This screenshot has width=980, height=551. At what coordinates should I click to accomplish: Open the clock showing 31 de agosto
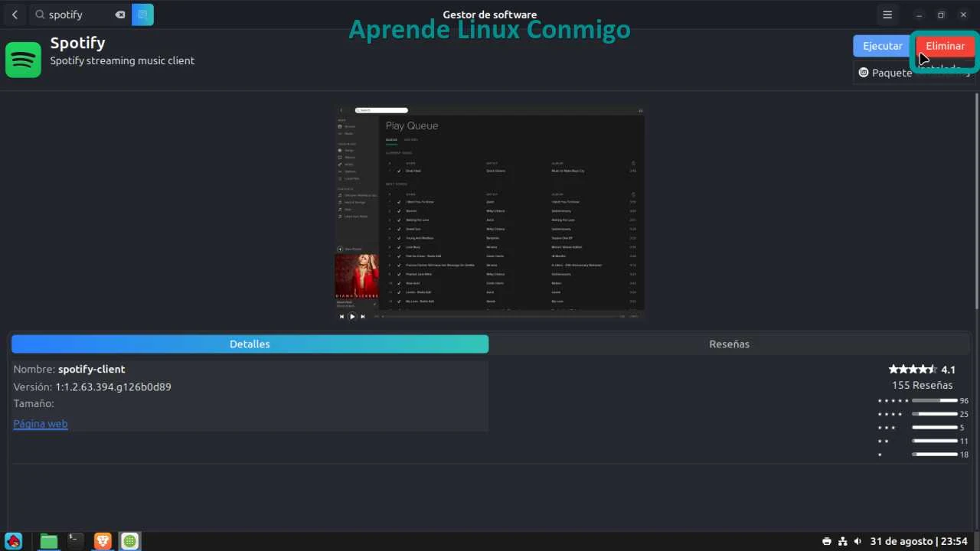(x=919, y=542)
